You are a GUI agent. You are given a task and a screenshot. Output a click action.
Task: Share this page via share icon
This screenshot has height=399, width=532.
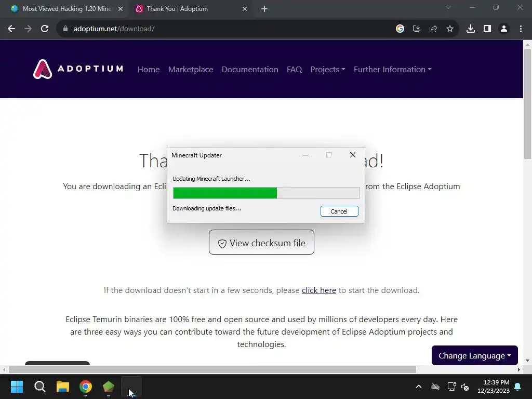(433, 29)
